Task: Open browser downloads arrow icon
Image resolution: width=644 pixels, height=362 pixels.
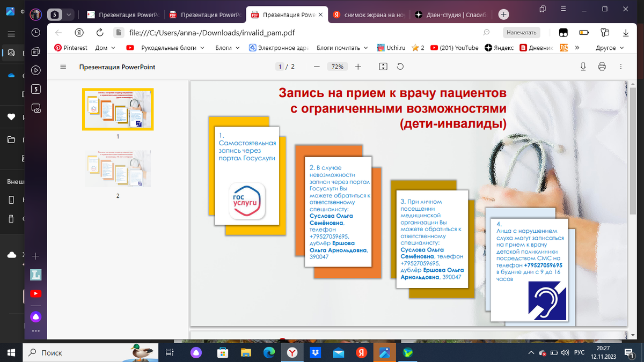Action: click(x=626, y=33)
